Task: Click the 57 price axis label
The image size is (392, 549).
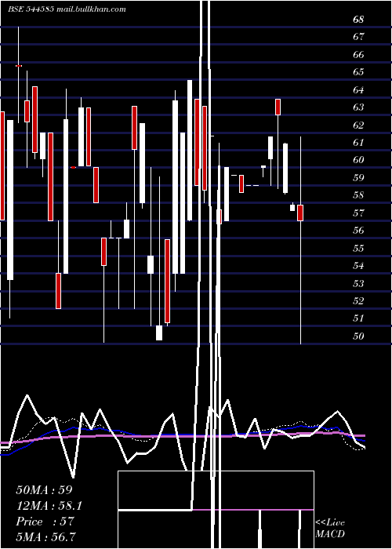Action: coord(358,213)
